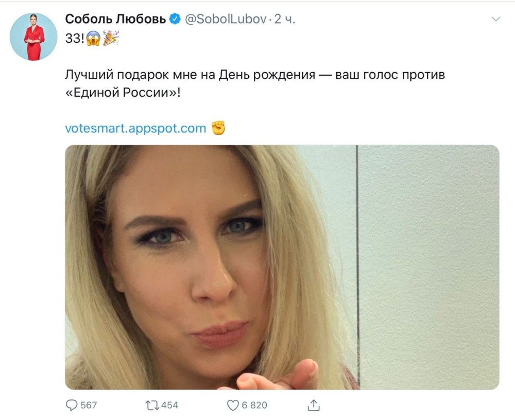Viewport: 515px width, 420px height.
Task: Open the profile avatar in red dress
Action: coord(33,37)
